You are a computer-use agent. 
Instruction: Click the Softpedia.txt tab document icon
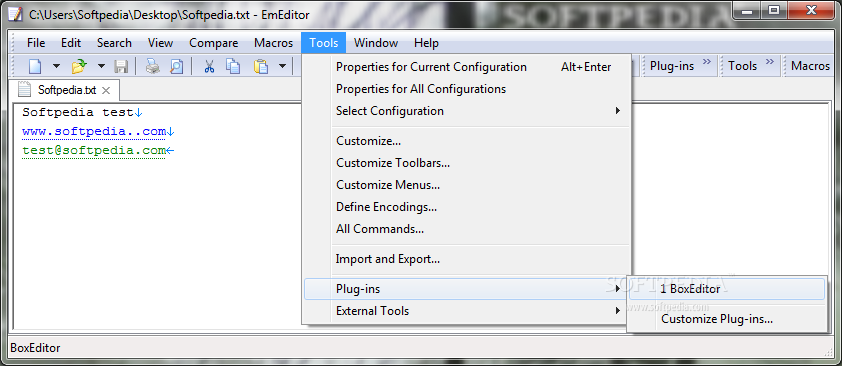pyautogui.click(x=25, y=90)
